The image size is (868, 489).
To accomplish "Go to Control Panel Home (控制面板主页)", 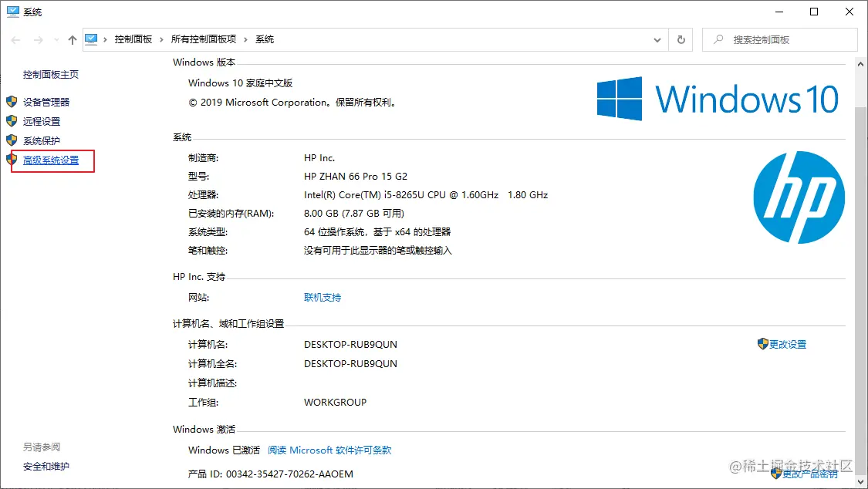I will [x=51, y=75].
